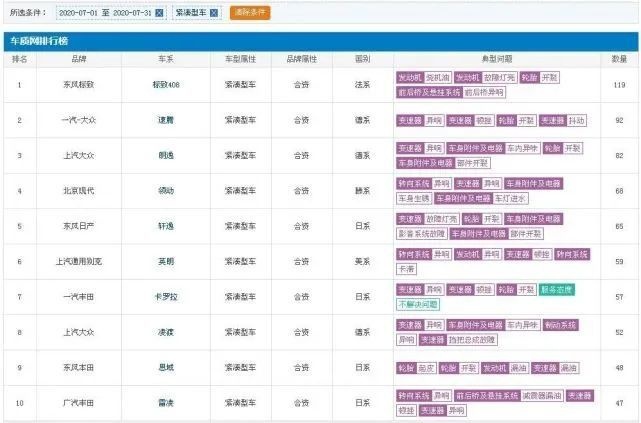Select the complaint count 47
641x423 pixels.
point(619,403)
